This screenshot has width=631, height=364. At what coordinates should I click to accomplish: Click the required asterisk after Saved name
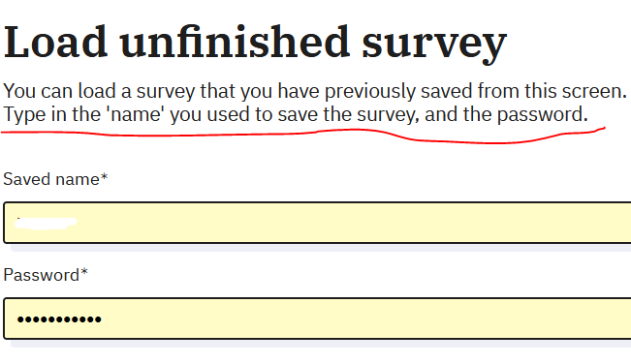[104, 177]
